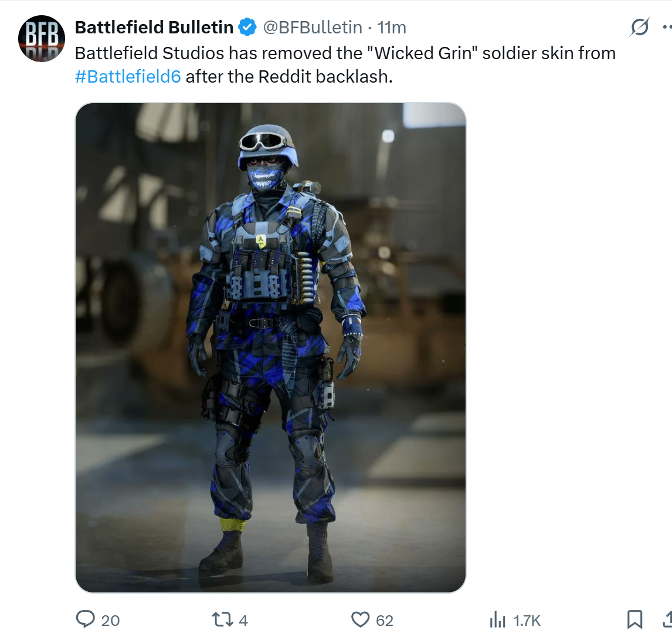This screenshot has height=644, width=672.
Task: Click the 4 reposts count
Action: (x=243, y=621)
